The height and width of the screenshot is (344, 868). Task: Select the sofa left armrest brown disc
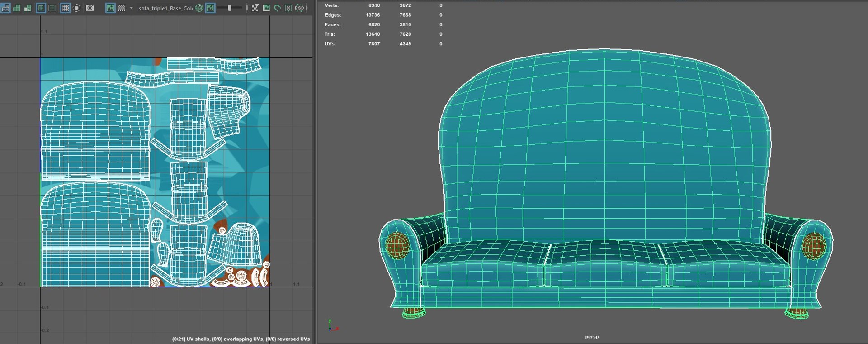397,246
